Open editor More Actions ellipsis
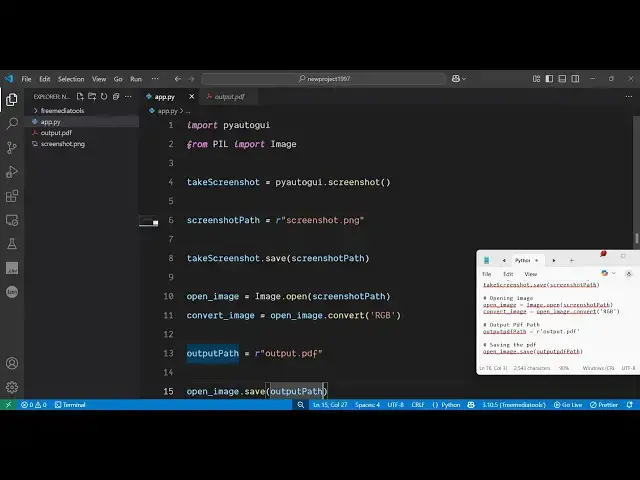 (x=629, y=97)
